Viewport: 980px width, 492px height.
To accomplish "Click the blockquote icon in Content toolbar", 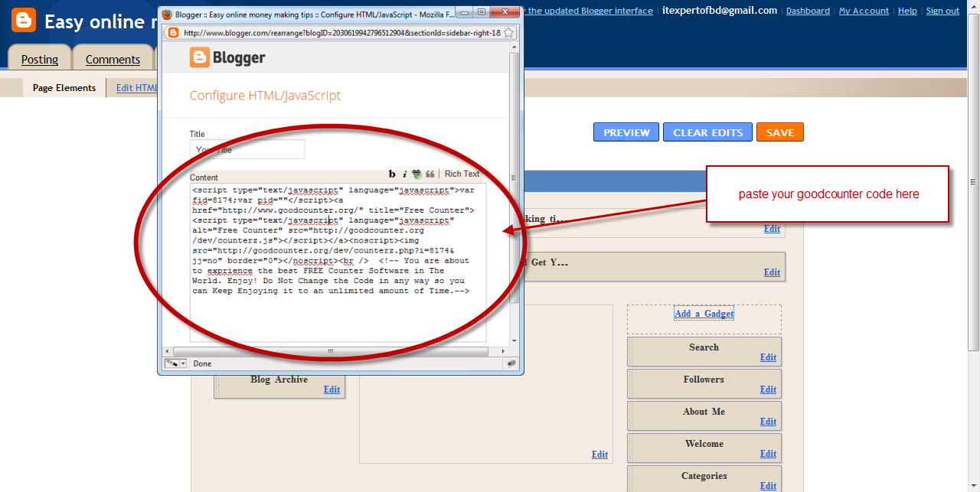I will 430,174.
